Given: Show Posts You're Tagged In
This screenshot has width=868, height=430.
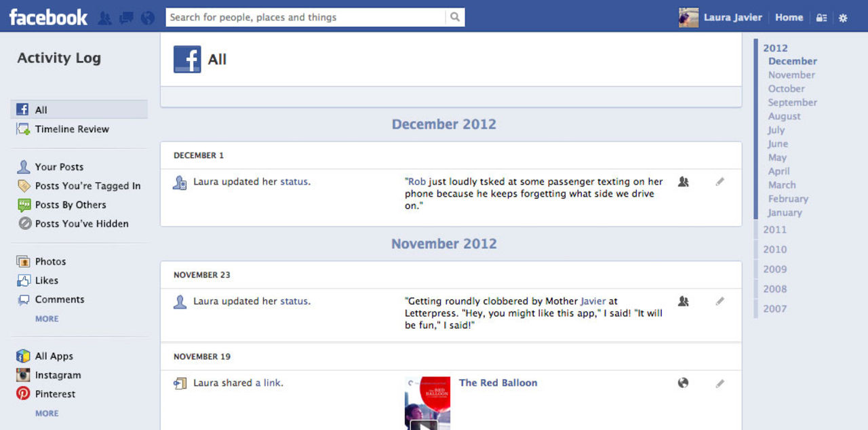Looking at the screenshot, I should [87, 186].
